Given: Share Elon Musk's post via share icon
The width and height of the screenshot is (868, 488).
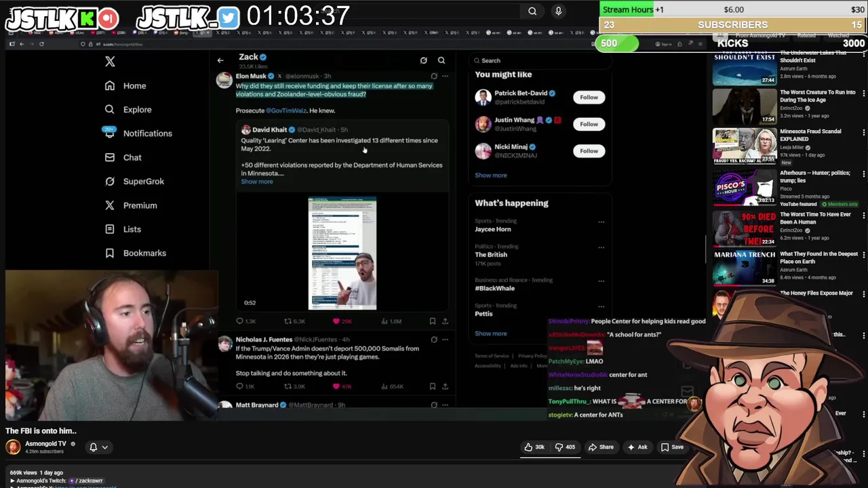Looking at the screenshot, I should pyautogui.click(x=445, y=321).
